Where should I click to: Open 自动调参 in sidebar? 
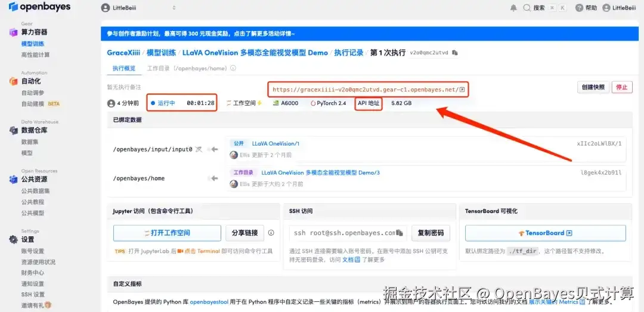[x=33, y=93]
